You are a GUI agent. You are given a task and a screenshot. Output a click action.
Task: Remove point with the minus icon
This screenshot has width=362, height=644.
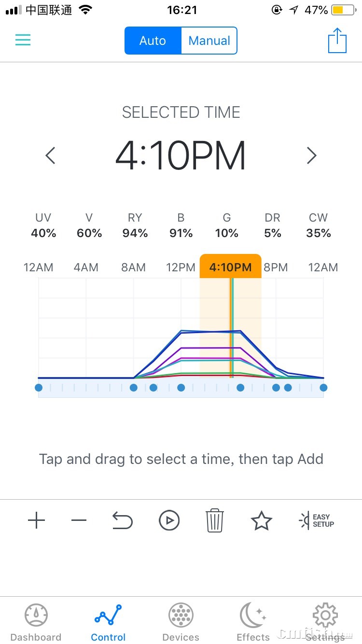tap(79, 520)
